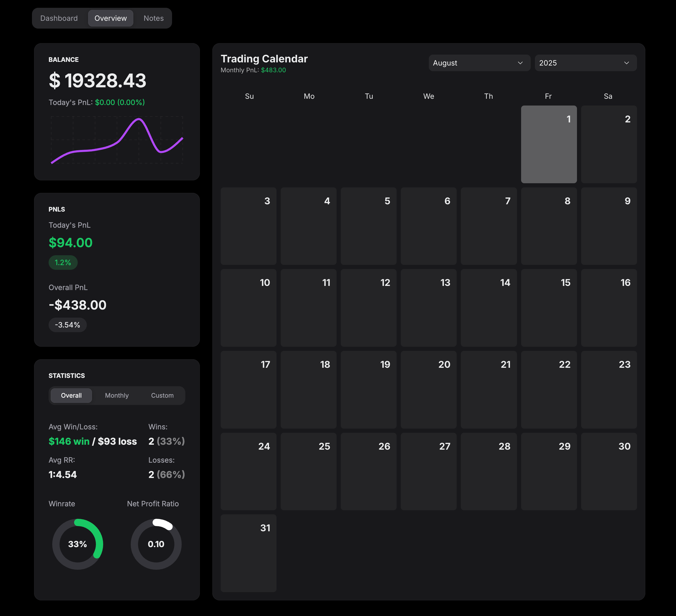Click the $ 19328.43 balance value
676x616 pixels.
(97, 81)
